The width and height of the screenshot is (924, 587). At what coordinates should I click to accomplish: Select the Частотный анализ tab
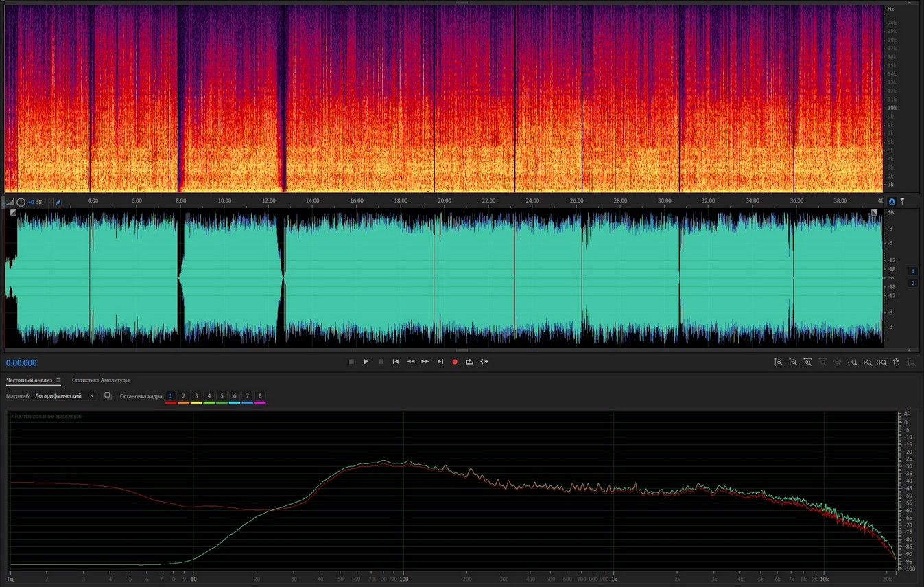click(x=29, y=380)
